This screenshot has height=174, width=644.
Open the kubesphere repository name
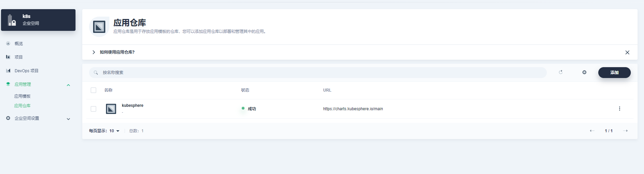click(132, 105)
